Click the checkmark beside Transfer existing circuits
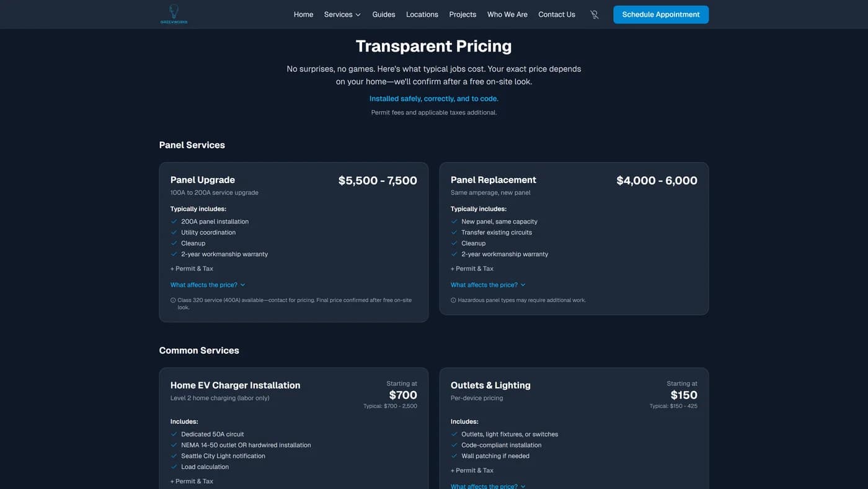 pyautogui.click(x=454, y=232)
